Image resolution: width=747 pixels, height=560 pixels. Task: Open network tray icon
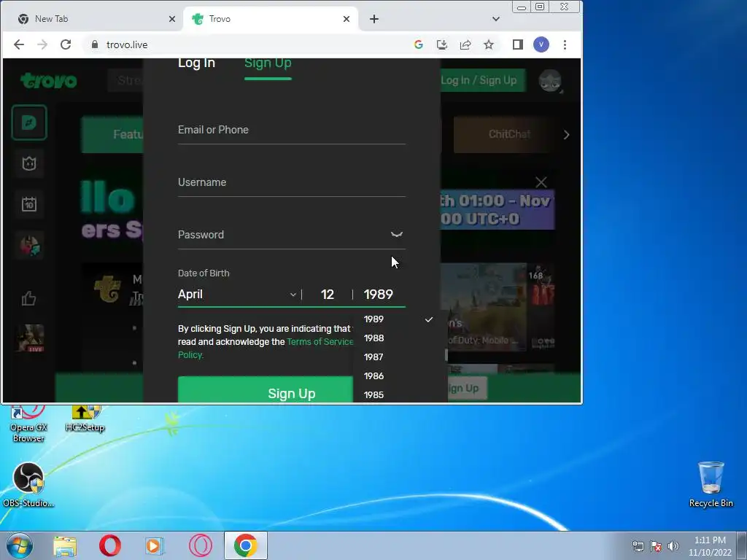tap(638, 546)
